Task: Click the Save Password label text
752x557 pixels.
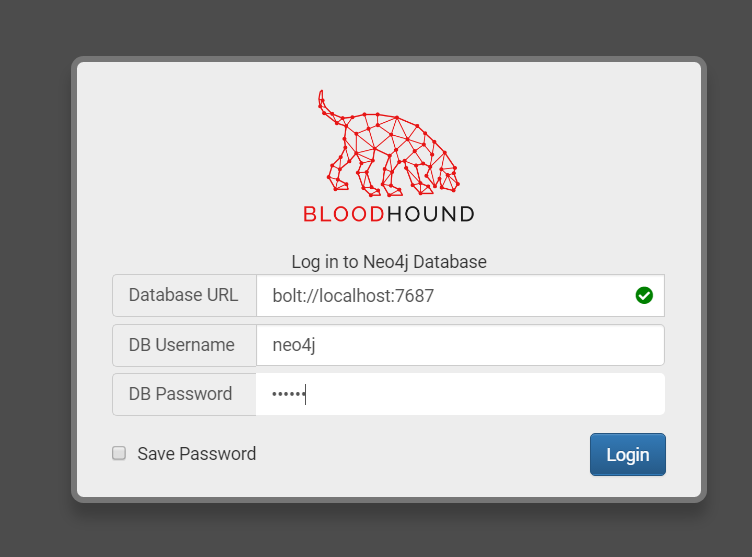Action: pyautogui.click(x=197, y=454)
